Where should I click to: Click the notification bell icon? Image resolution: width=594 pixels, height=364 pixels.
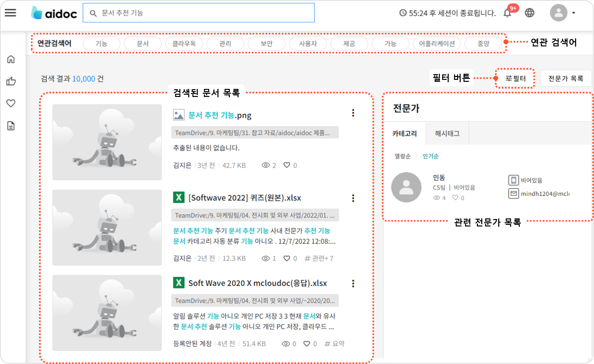pos(507,13)
